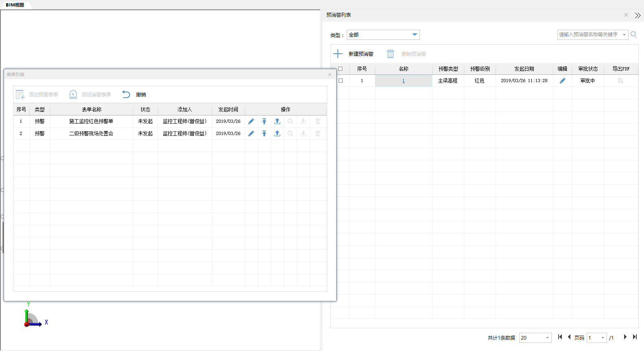The height and width of the screenshot is (351, 644).
Task: Click the 添加人 column header
Action: tap(185, 109)
